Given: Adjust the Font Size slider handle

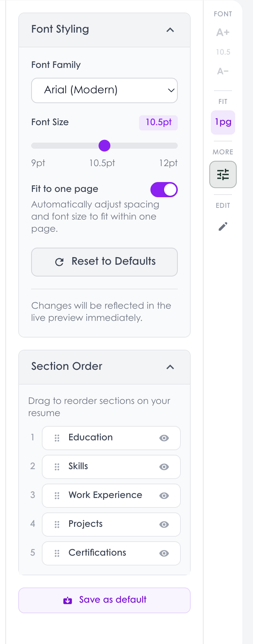Looking at the screenshot, I should click(x=104, y=146).
